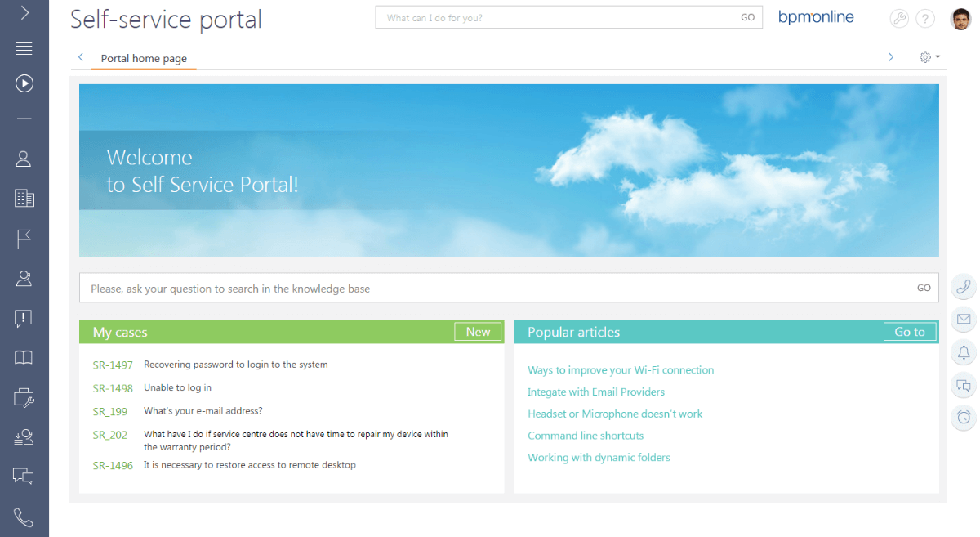This screenshot has height=537, width=980.
Task: Open the Command line shortcuts article
Action: point(585,436)
